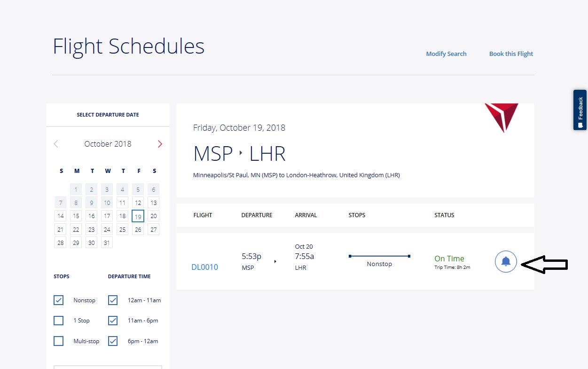Enable the Multi-stop filter

pos(58,341)
